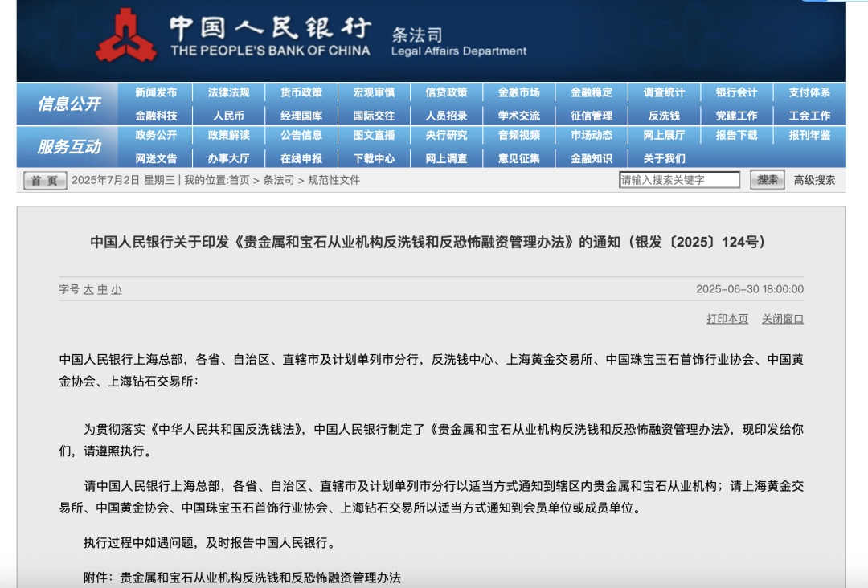Follow the 首页 breadcrumb link
The width and height of the screenshot is (868, 588).
pos(240,180)
